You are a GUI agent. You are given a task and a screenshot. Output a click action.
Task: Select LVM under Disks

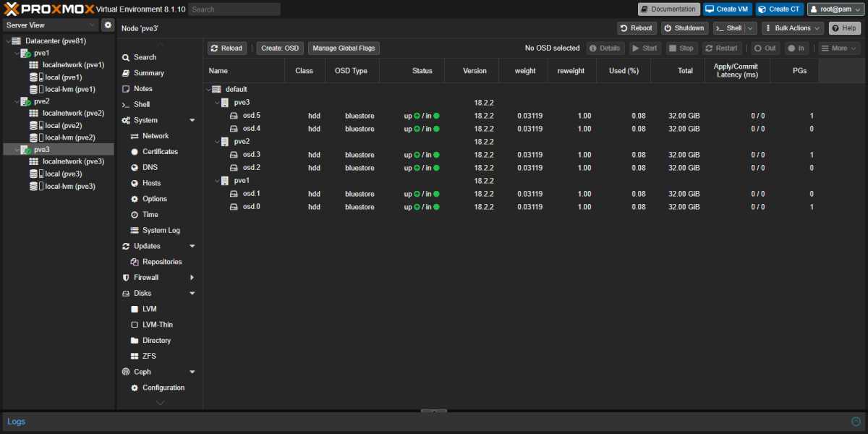click(150, 309)
